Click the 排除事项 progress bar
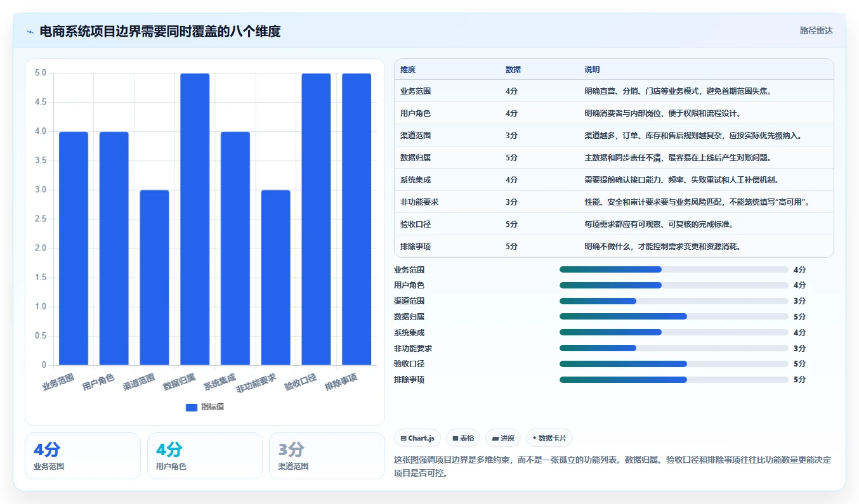 [x=674, y=380]
